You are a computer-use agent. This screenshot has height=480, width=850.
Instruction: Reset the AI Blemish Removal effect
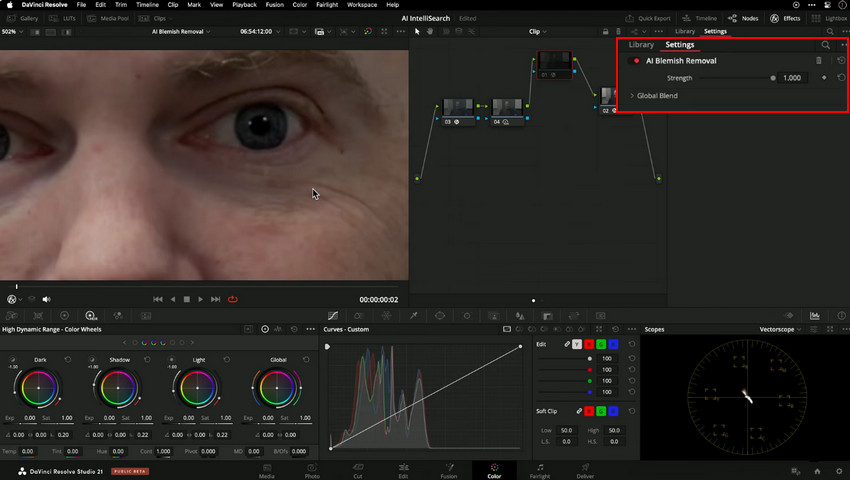click(x=841, y=61)
